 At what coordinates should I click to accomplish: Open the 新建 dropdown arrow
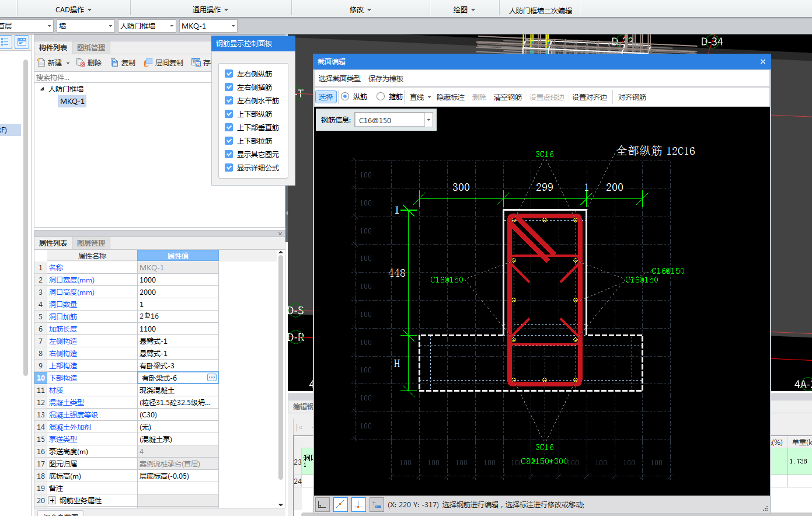pyautogui.click(x=68, y=63)
